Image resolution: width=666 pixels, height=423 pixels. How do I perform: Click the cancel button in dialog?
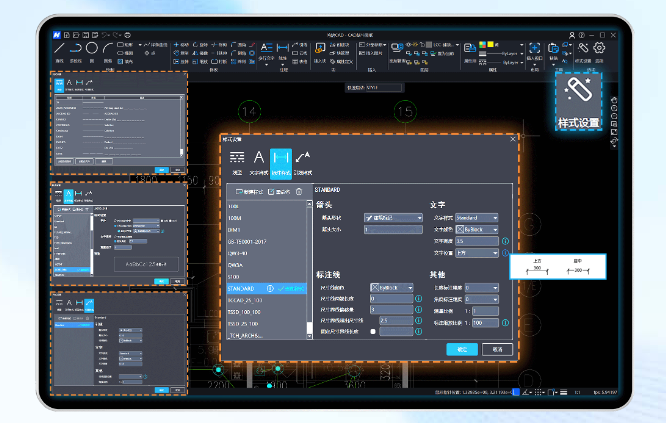[x=497, y=350]
